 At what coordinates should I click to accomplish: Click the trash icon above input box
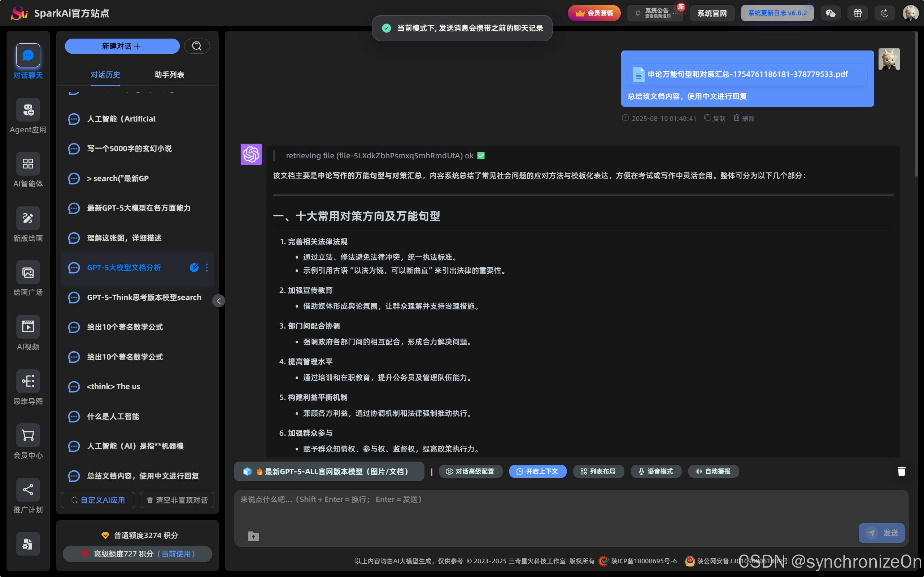[902, 471]
